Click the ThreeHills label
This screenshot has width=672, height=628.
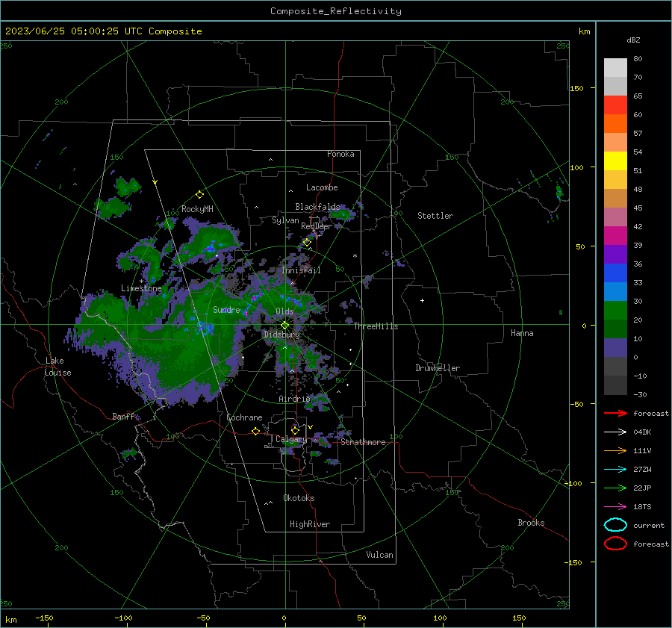pyautogui.click(x=376, y=326)
